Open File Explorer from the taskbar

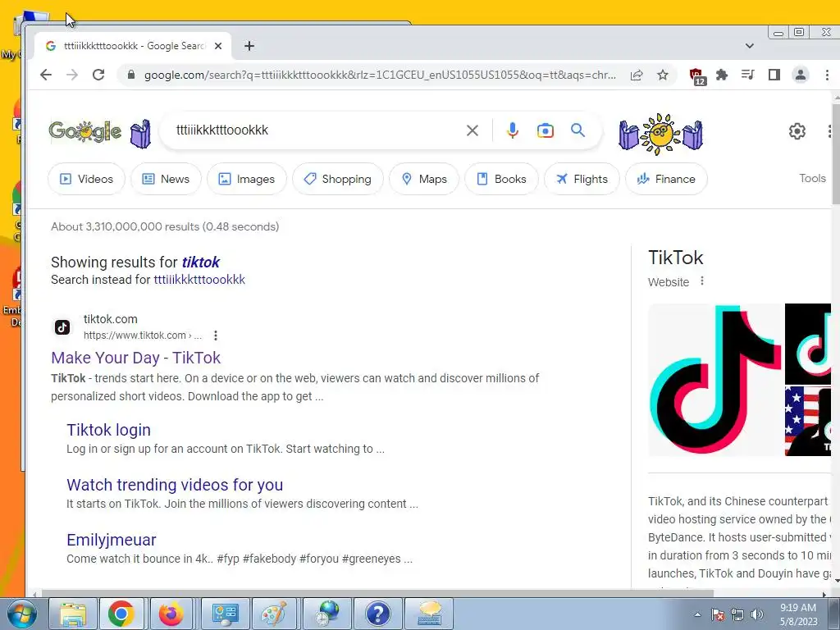click(73, 614)
